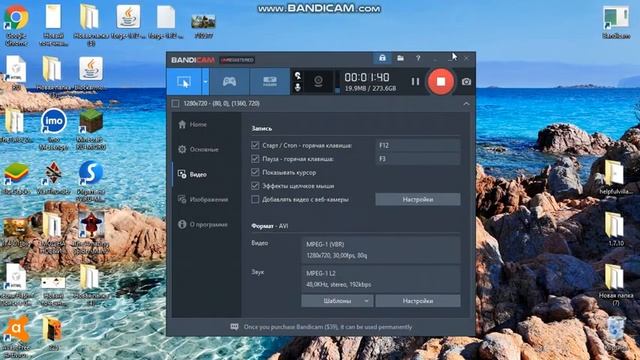Toggle Пауза hotkey checkbox
Viewport: 640px width, 360px height.
click(x=255, y=159)
